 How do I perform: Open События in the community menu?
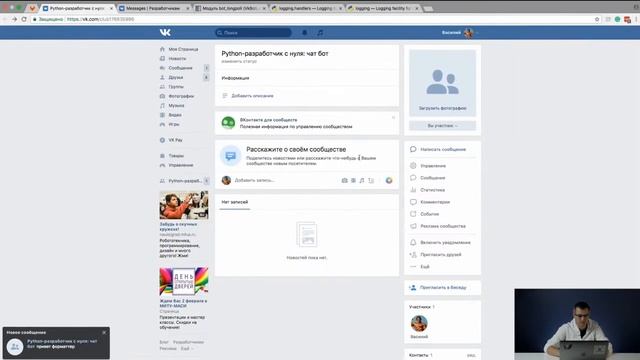pyautogui.click(x=429, y=214)
